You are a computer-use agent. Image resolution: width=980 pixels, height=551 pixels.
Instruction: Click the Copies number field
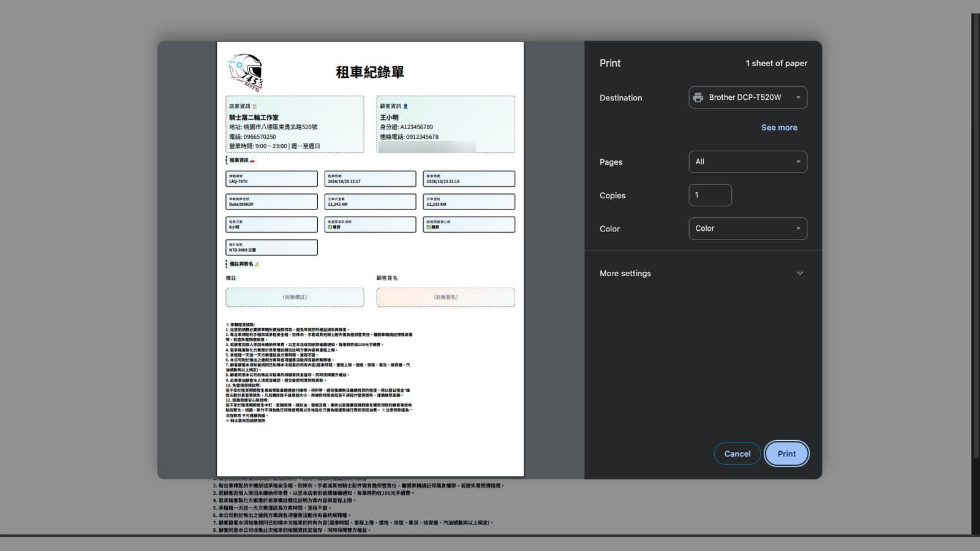[x=710, y=195]
